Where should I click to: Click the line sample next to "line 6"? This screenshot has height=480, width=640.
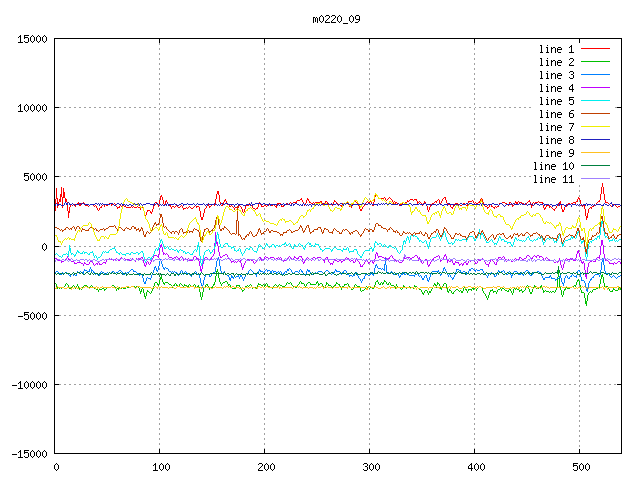[595, 114]
